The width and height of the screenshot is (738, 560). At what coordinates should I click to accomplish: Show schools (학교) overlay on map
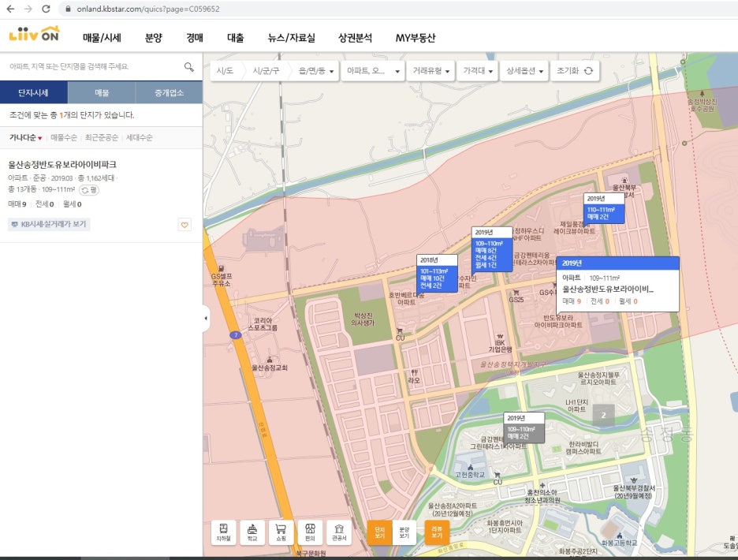click(x=252, y=532)
